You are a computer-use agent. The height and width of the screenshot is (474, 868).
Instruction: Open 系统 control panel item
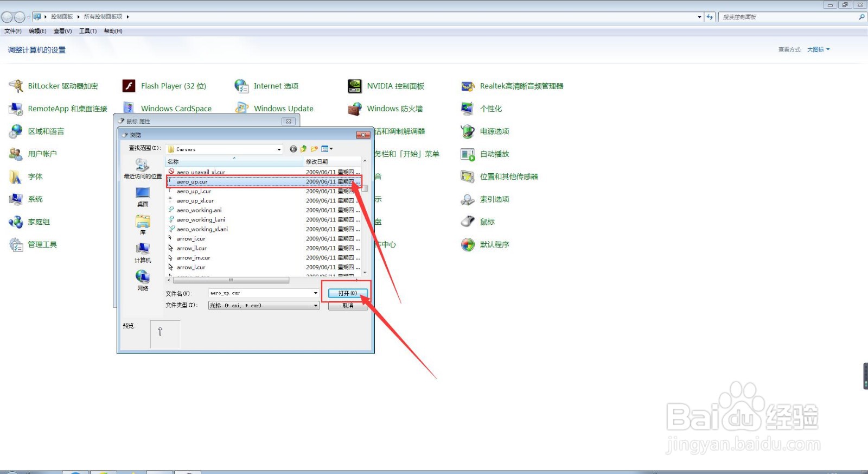[x=25, y=199]
